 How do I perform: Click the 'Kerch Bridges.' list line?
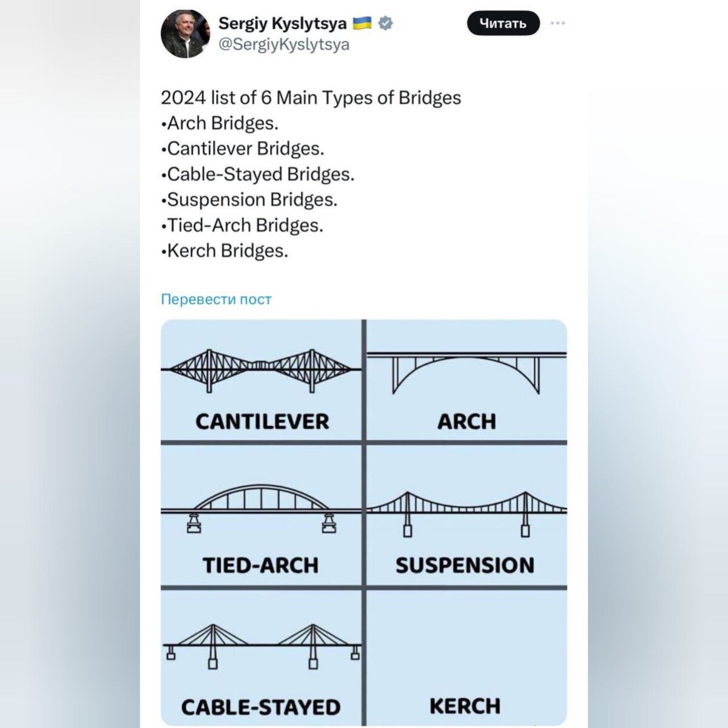[x=224, y=251]
